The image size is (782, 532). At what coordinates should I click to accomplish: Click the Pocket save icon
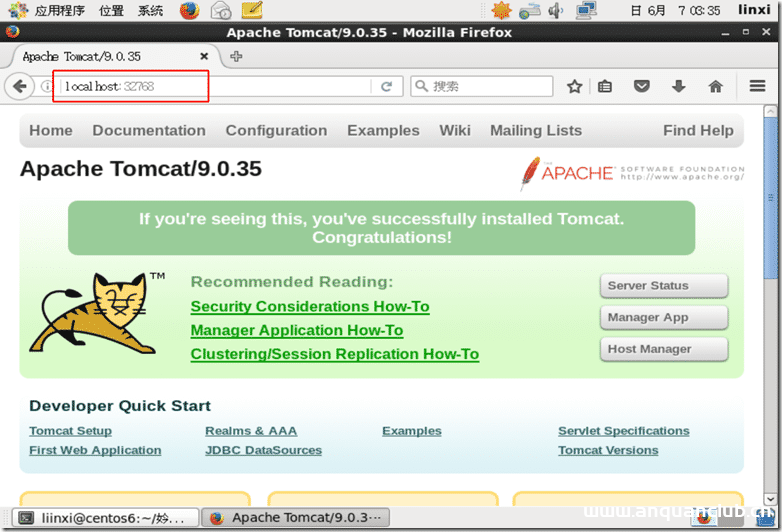(x=641, y=86)
